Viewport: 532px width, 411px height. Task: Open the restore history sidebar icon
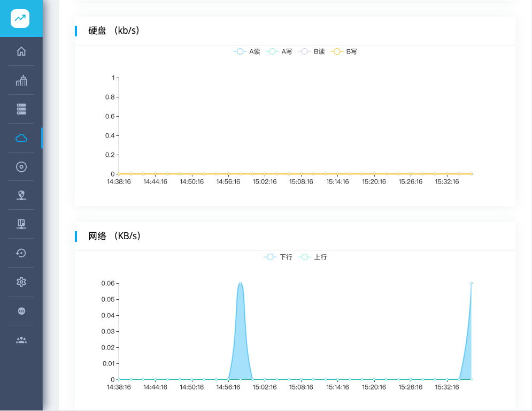click(21, 253)
